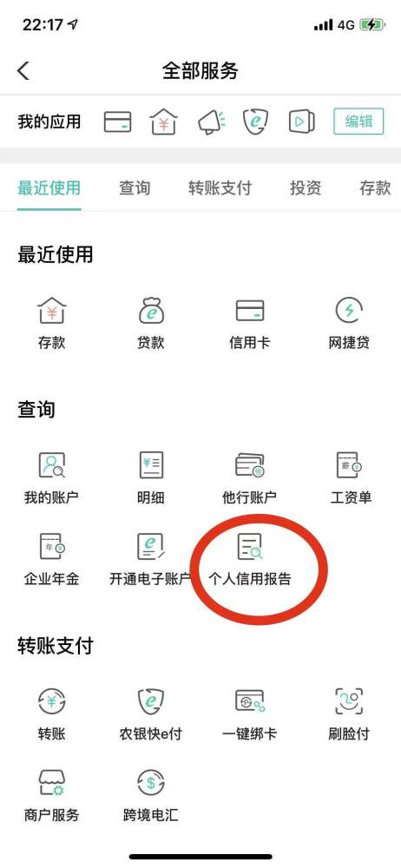Tap the 转账 transfer icon
The height and width of the screenshot is (868, 401).
51,701
